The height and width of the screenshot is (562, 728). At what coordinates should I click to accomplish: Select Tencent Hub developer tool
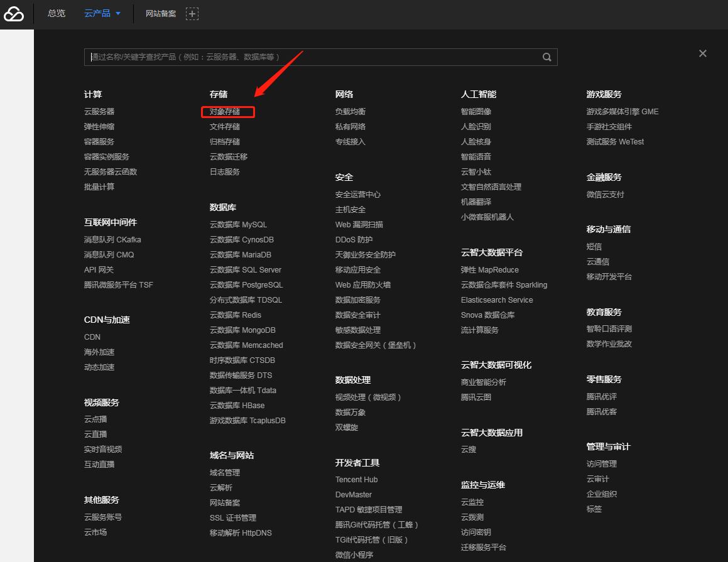click(357, 479)
